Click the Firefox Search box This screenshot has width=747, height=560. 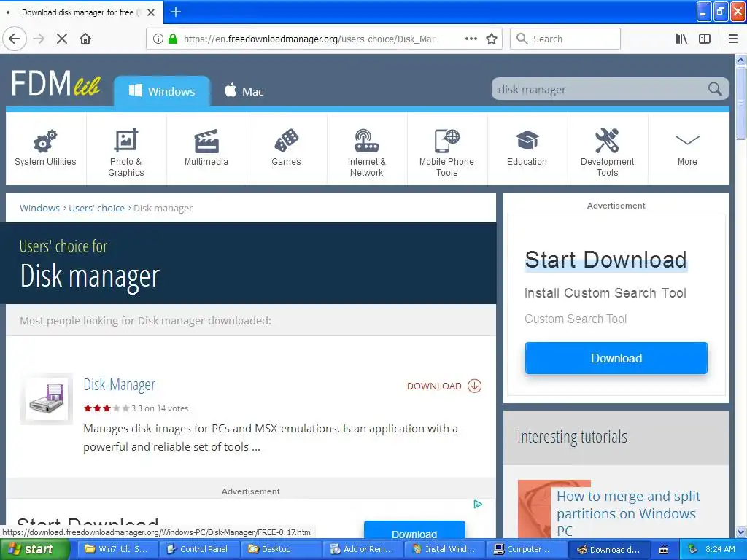(x=565, y=39)
